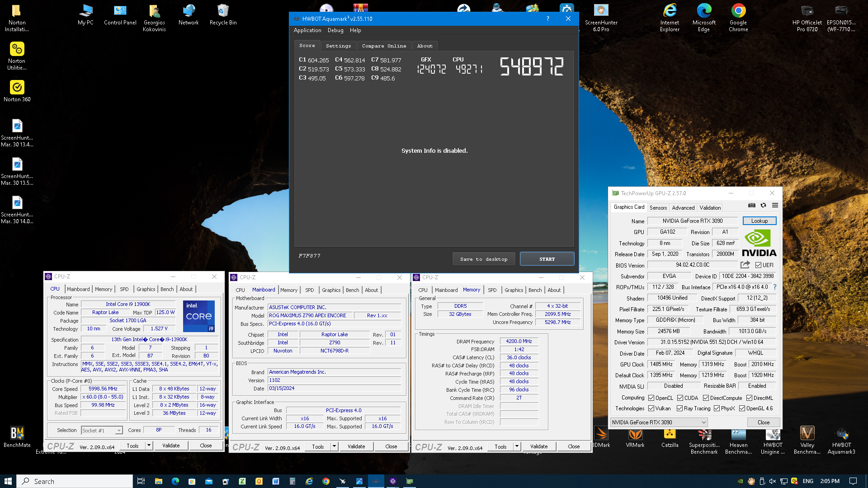Click the START button in Aquamark
The image size is (868, 488).
tap(547, 259)
